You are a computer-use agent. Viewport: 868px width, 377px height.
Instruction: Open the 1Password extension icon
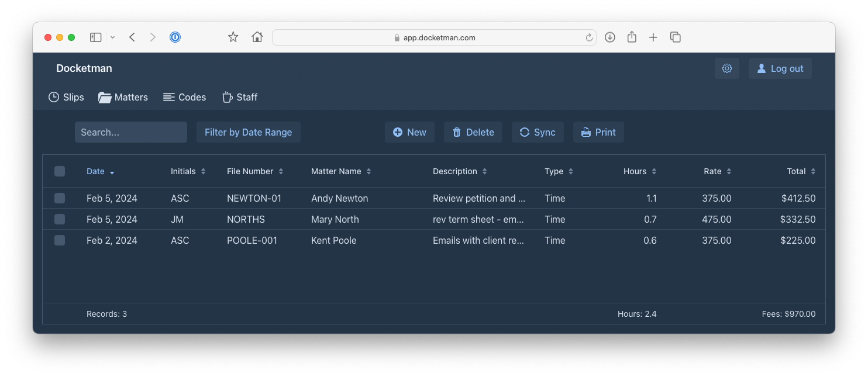[175, 37]
